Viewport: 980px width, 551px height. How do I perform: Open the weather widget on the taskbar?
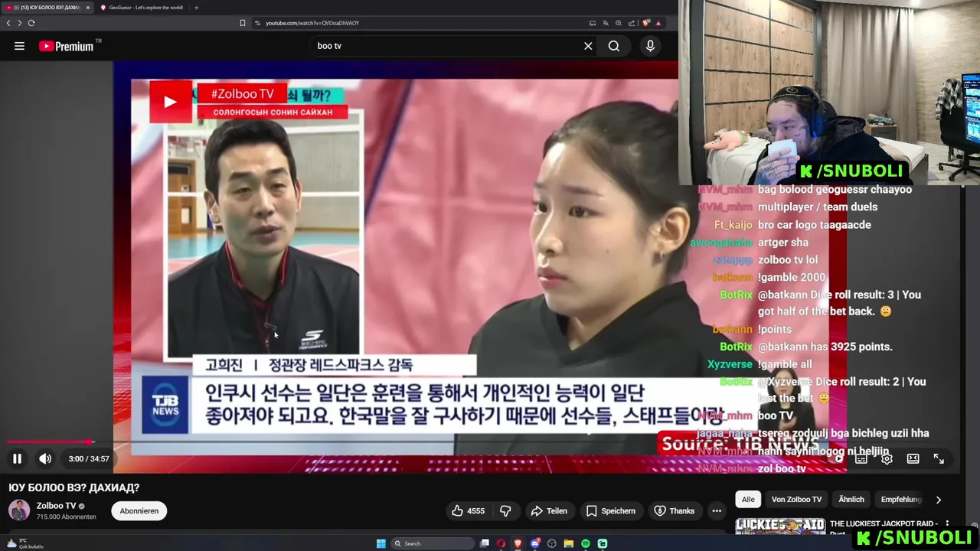tap(24, 543)
